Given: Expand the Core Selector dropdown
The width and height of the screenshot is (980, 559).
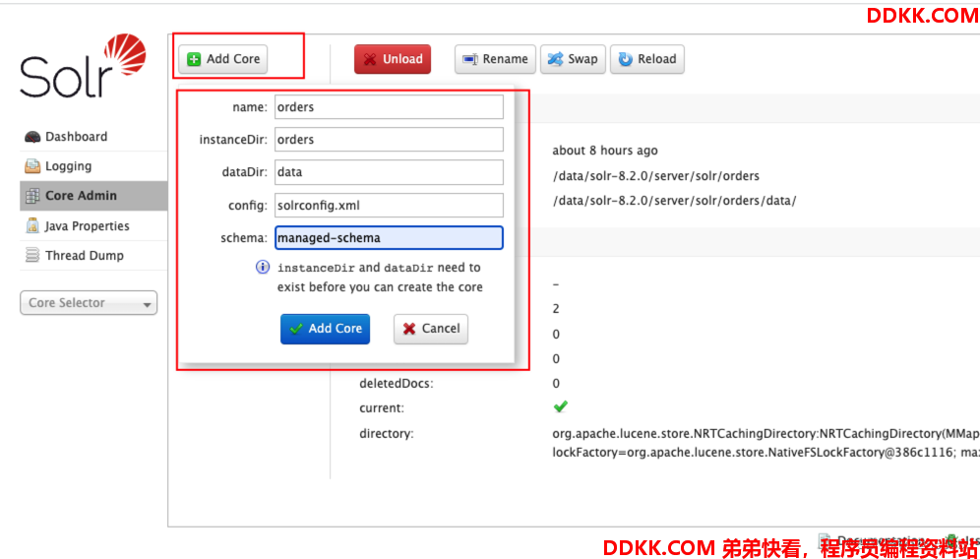Looking at the screenshot, I should click(x=89, y=303).
